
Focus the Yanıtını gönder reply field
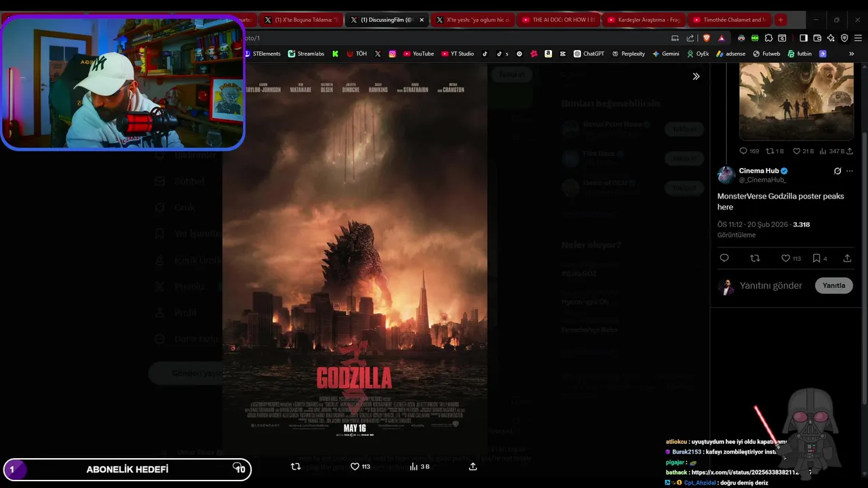coord(771,285)
